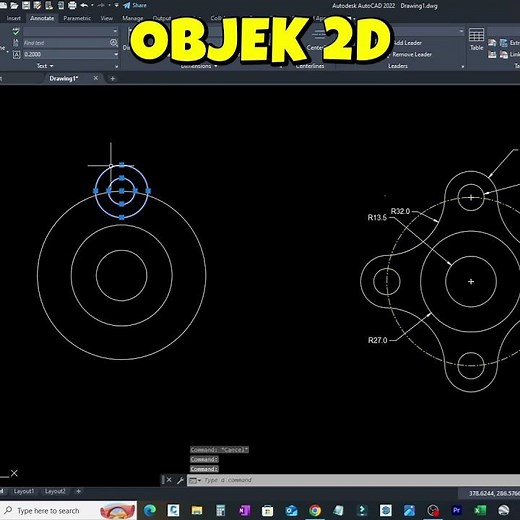The image size is (520, 520).
Task: Click the Open file icon in Quick Access toolbar
Action: click(x=14, y=5)
